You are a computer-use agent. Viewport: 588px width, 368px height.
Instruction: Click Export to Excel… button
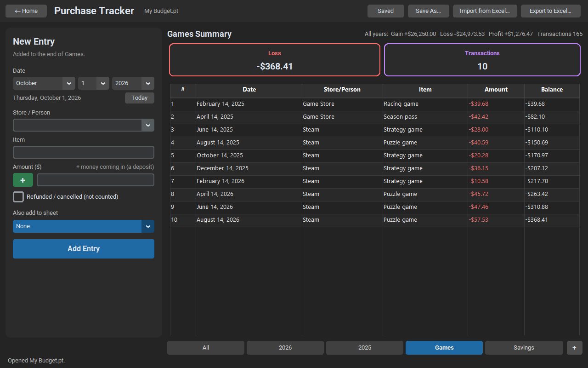click(x=551, y=11)
